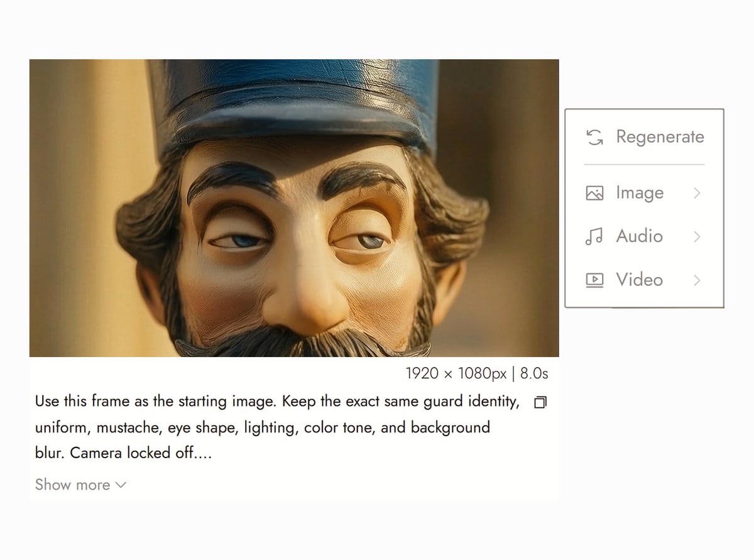Choose the Video menu entry

[x=645, y=280]
